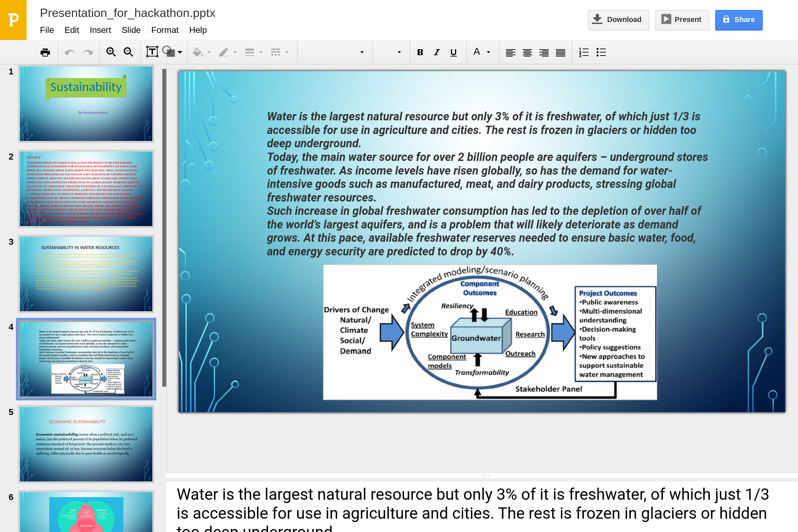Select the text box tool
The height and width of the screenshot is (532, 798).
tap(152, 52)
